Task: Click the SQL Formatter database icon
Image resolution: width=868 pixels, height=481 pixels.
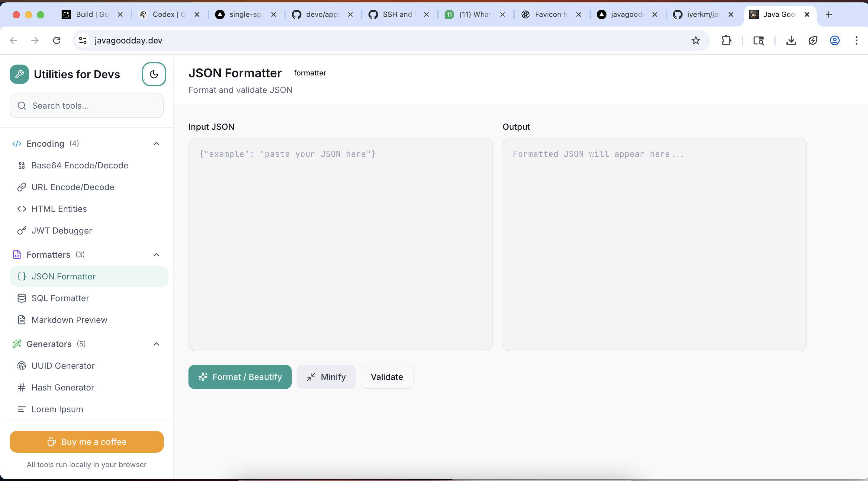Action: click(21, 298)
